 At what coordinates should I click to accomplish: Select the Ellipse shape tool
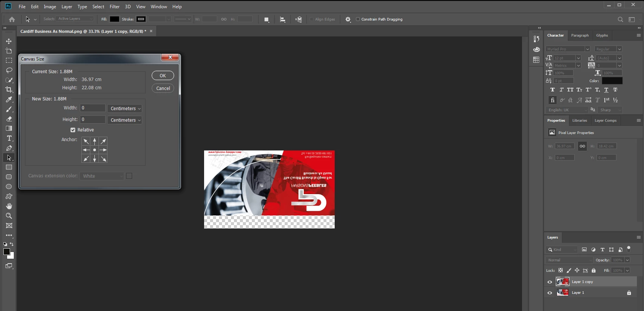(9, 187)
